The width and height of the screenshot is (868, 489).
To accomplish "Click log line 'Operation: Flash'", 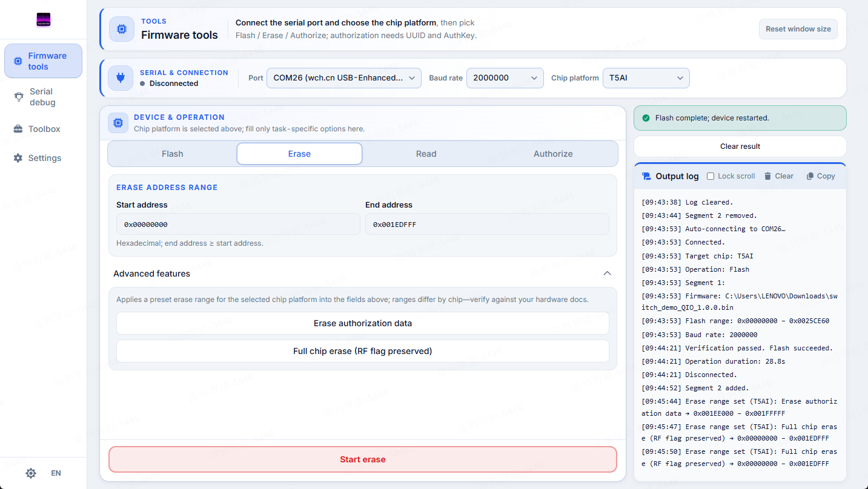I will [x=695, y=269].
